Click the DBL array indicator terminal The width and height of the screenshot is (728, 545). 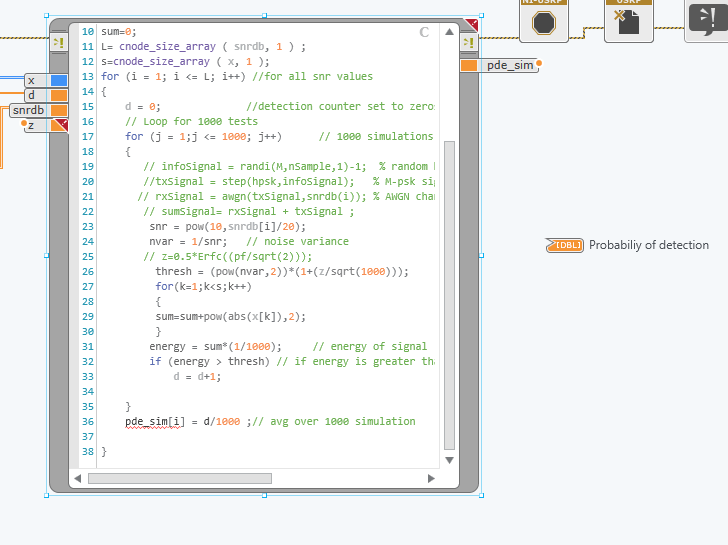point(564,245)
